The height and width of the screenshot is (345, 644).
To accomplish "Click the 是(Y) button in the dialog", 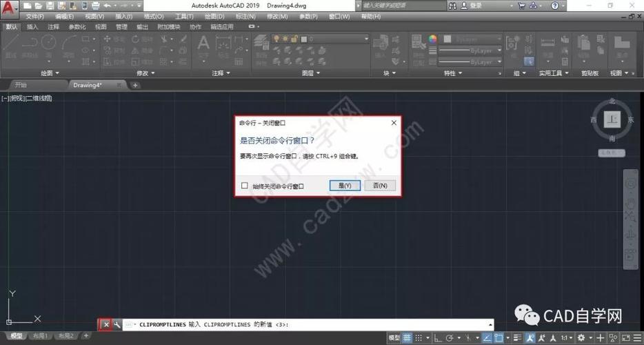I will point(345,186).
